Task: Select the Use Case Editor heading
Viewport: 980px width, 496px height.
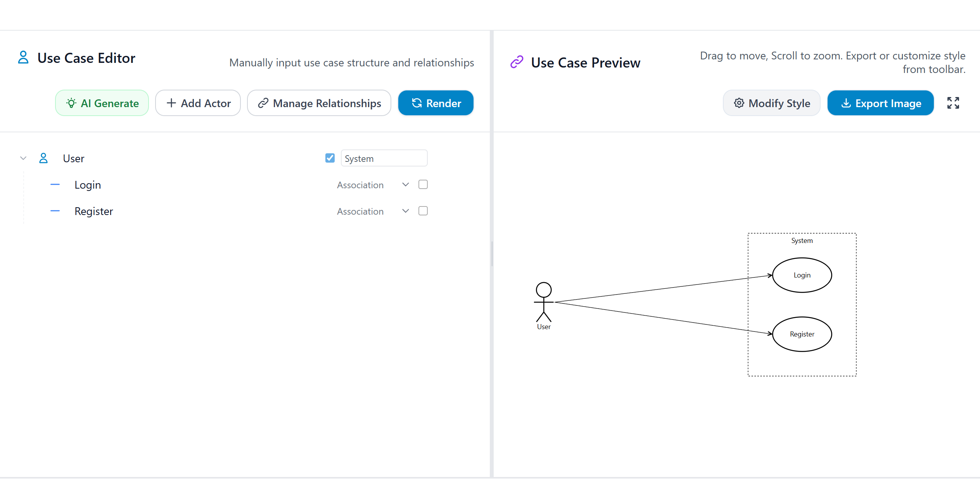Action: 86,57
